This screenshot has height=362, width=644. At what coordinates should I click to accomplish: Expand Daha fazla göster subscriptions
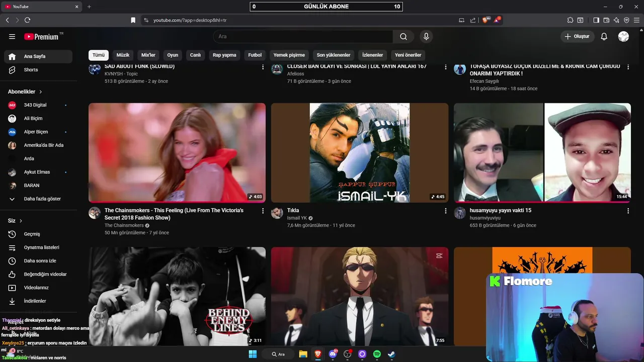pos(38,199)
